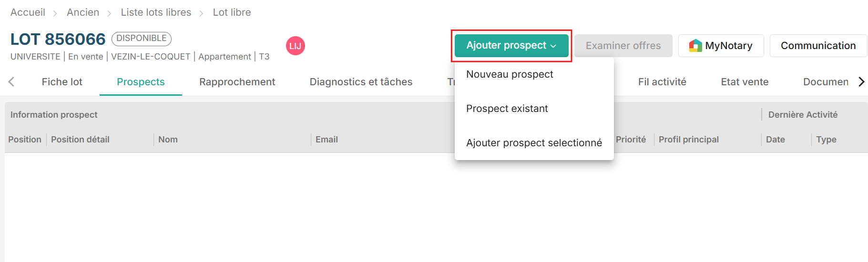This screenshot has height=262, width=868.
Task: Go to Liste lots libres breadcrumb
Action: tap(156, 12)
